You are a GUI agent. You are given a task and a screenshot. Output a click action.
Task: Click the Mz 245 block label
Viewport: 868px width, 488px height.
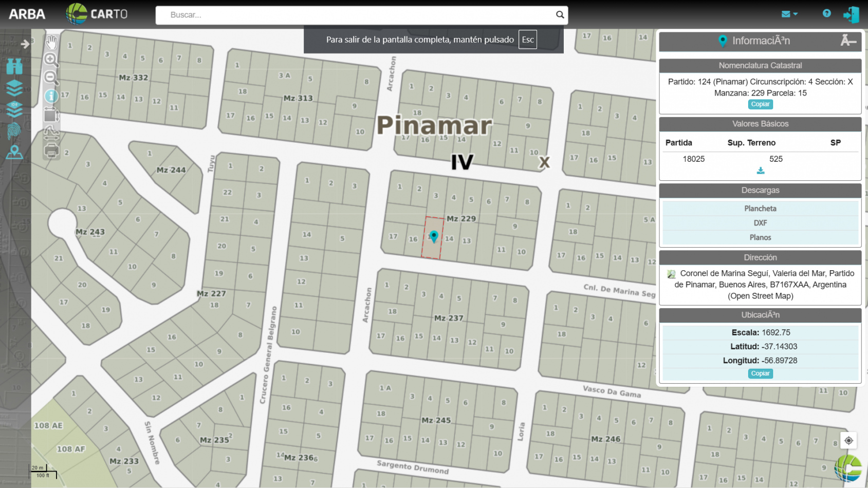436,420
